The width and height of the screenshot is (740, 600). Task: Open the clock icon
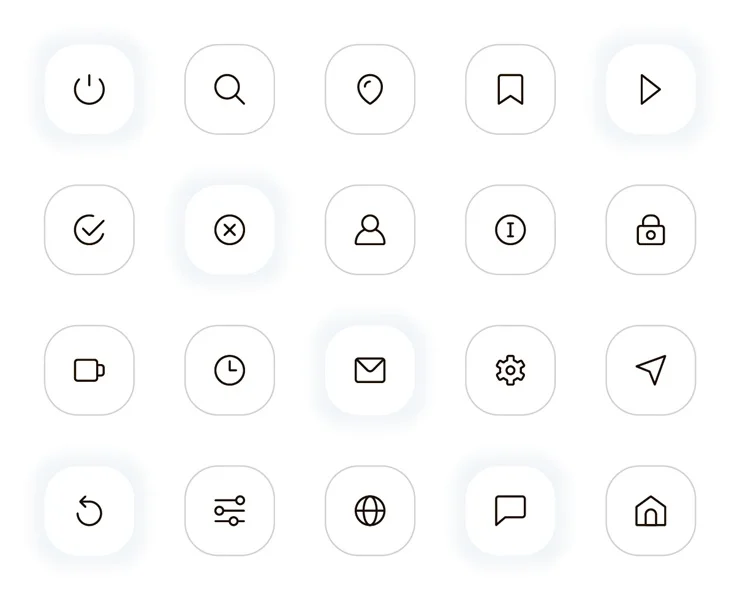click(x=229, y=370)
